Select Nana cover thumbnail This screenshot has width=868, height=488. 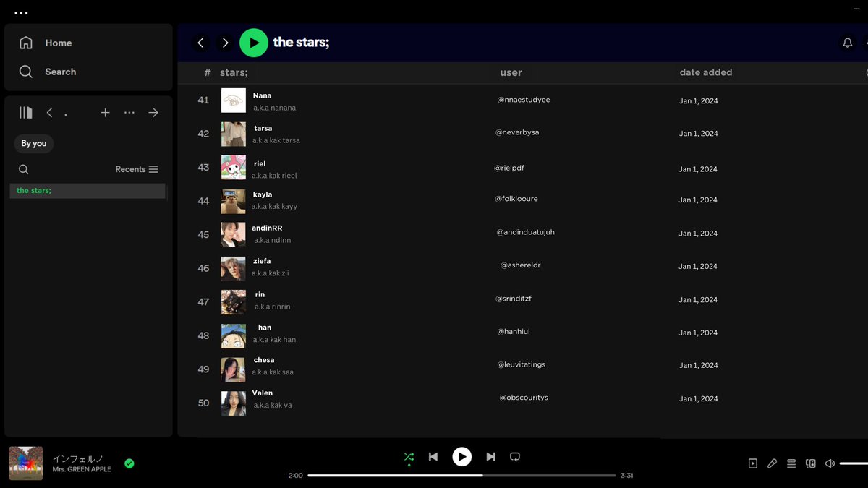(234, 100)
